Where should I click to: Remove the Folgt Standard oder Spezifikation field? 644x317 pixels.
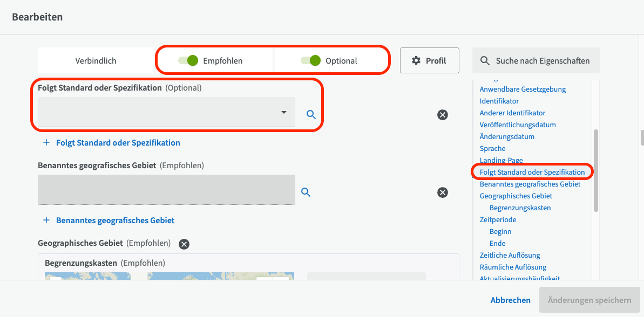(443, 114)
